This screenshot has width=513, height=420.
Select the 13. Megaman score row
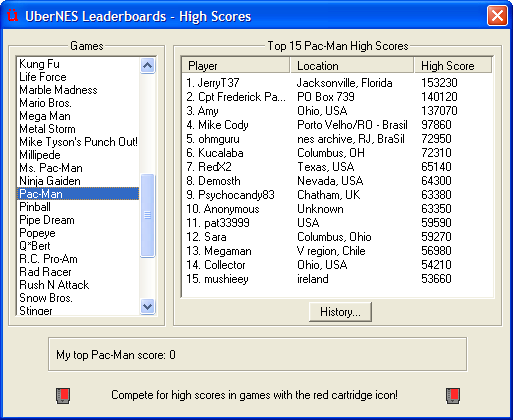[x=337, y=251]
